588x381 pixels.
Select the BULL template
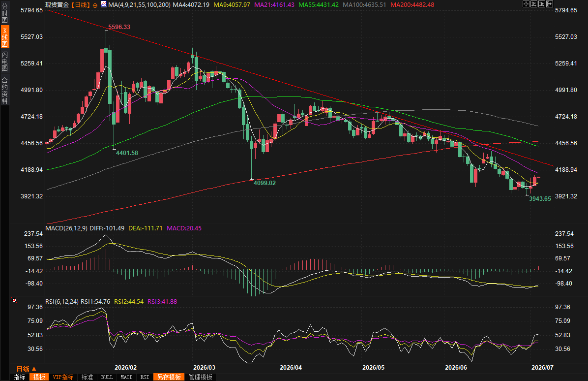[x=107, y=377]
